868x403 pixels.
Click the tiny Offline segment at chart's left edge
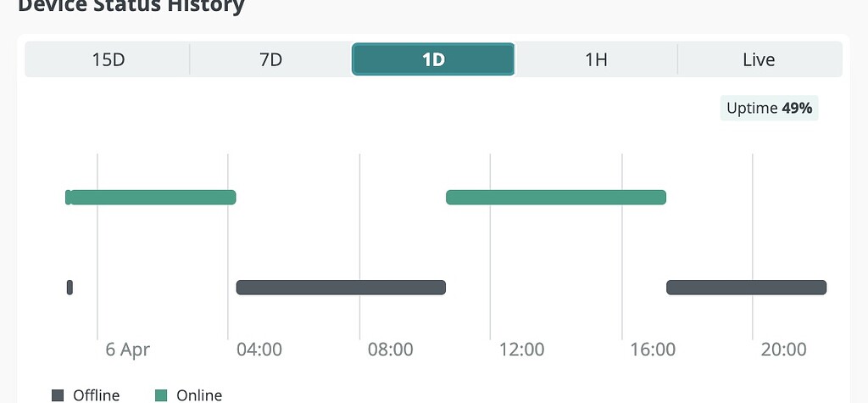coord(70,288)
